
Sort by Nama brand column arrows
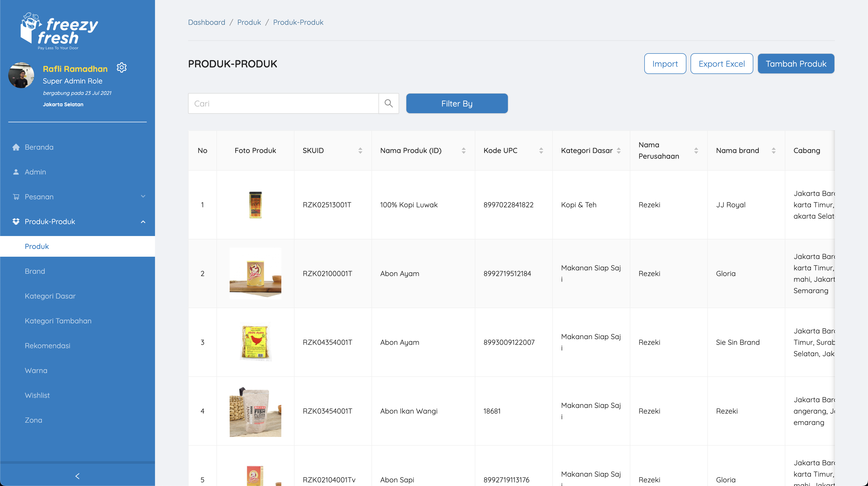(774, 150)
